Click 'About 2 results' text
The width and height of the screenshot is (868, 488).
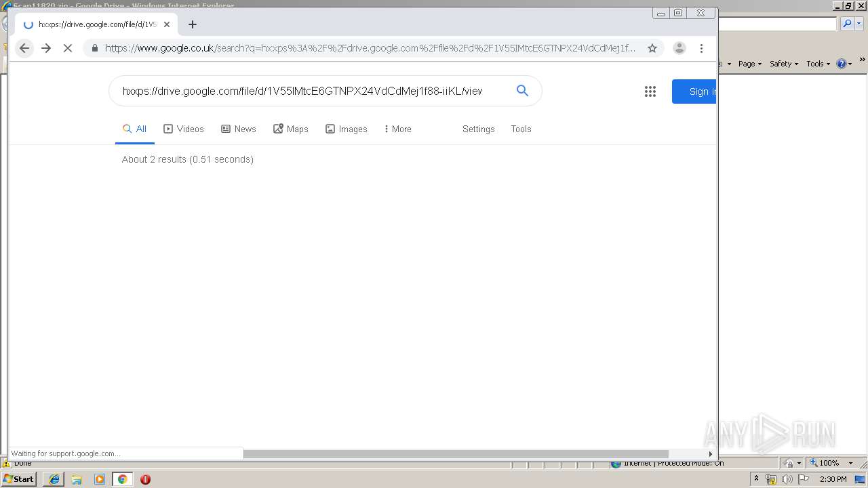[188, 159]
